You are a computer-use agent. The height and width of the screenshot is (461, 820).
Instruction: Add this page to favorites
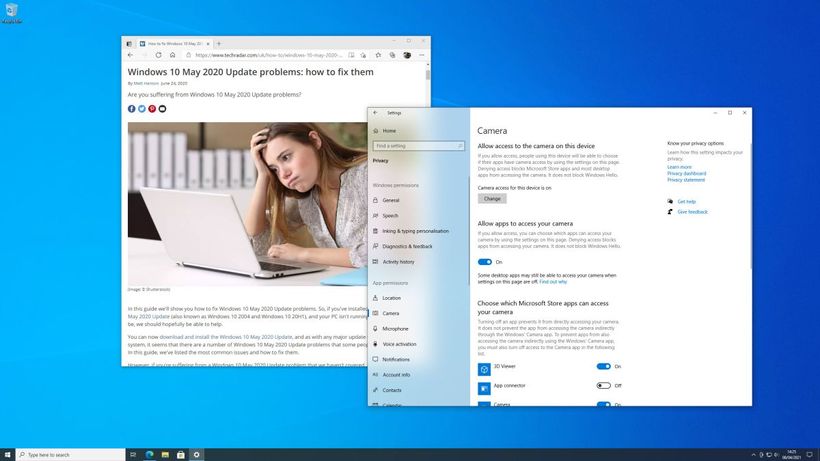click(363, 55)
